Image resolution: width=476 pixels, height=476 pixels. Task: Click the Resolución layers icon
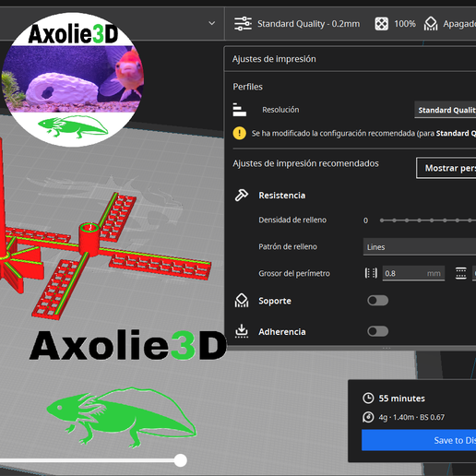(240, 110)
